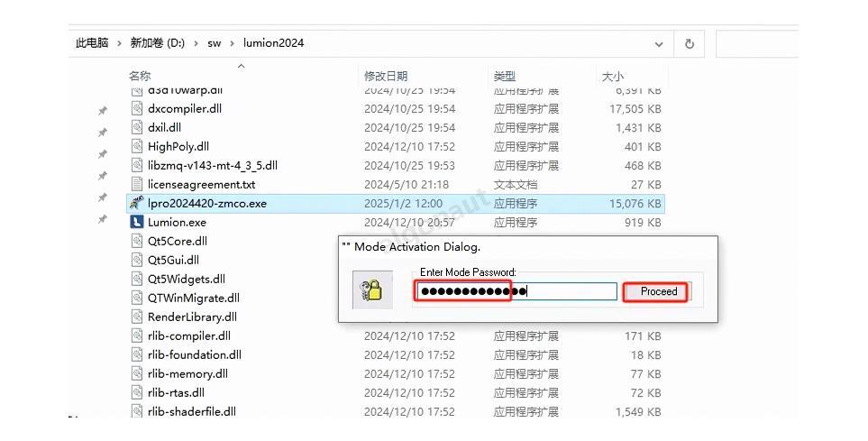This screenshot has height=441, width=868.
Task: Click the 2024/12/10 20:57 date cell
Action: click(x=409, y=222)
